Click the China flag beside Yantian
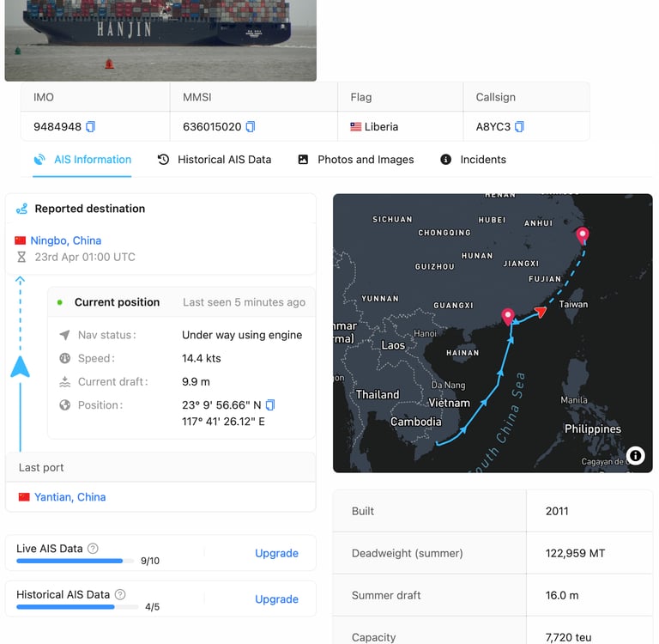The image size is (659, 644). tap(24, 497)
